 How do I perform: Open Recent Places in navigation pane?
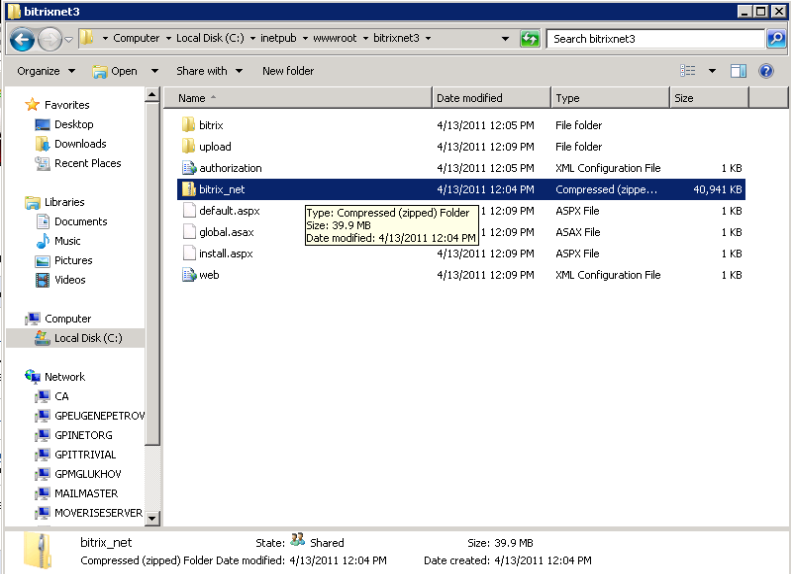87,163
